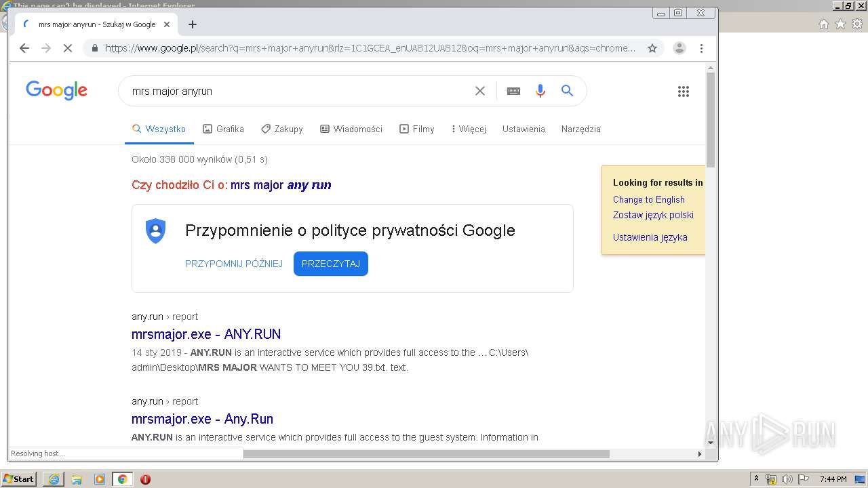Image resolution: width=868 pixels, height=488 pixels.
Task: Click the padlock site info icon
Action: pyautogui.click(x=94, y=48)
